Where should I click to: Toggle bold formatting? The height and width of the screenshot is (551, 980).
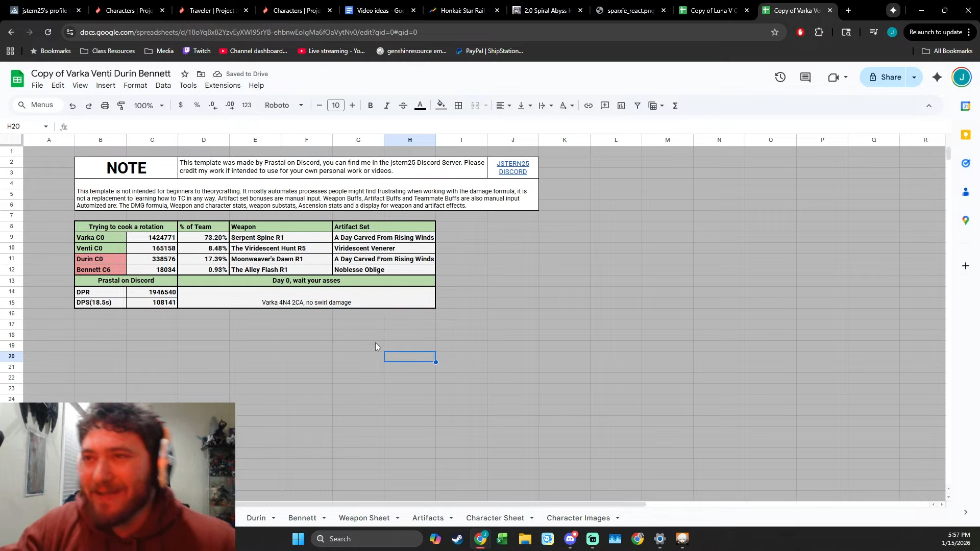[370, 106]
